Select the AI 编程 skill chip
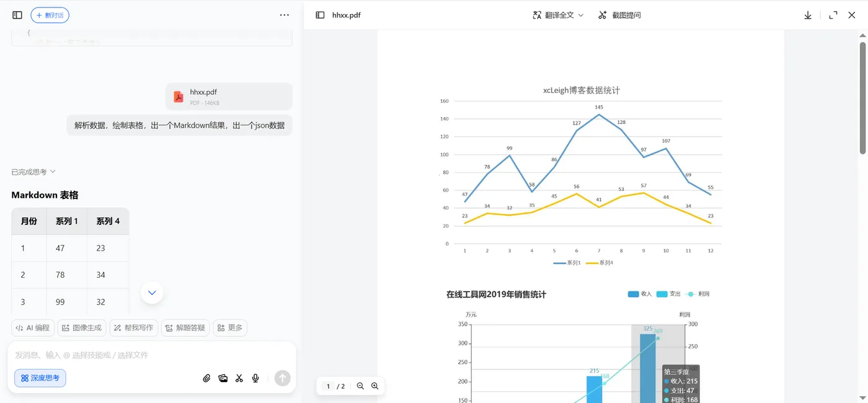Screen dimensions: 868x403 pos(33,328)
